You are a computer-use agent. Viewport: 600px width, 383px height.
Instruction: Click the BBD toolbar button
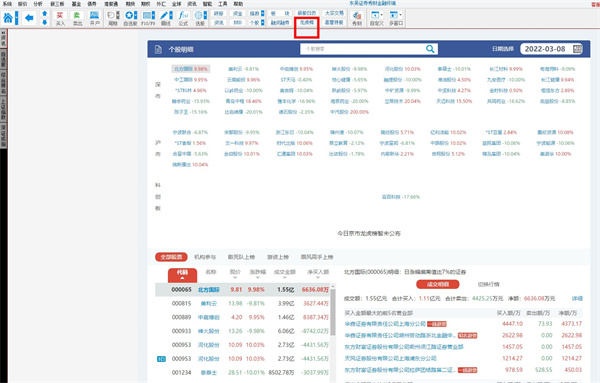(238, 23)
